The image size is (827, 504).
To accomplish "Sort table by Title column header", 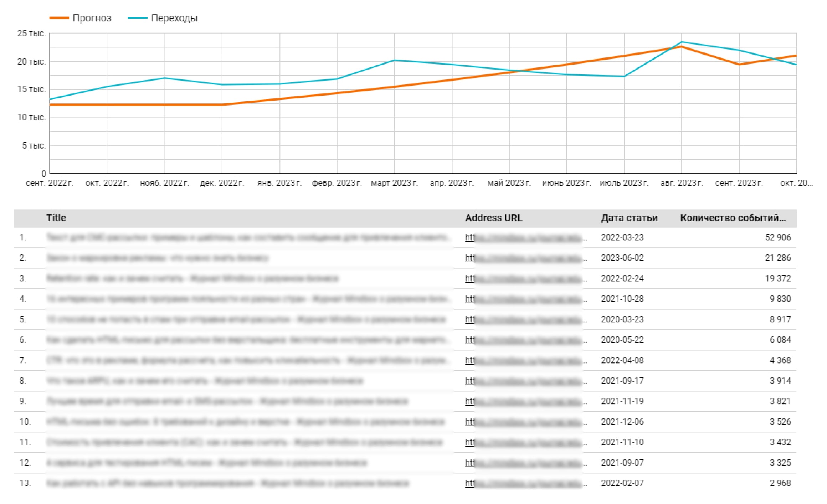I will point(56,218).
